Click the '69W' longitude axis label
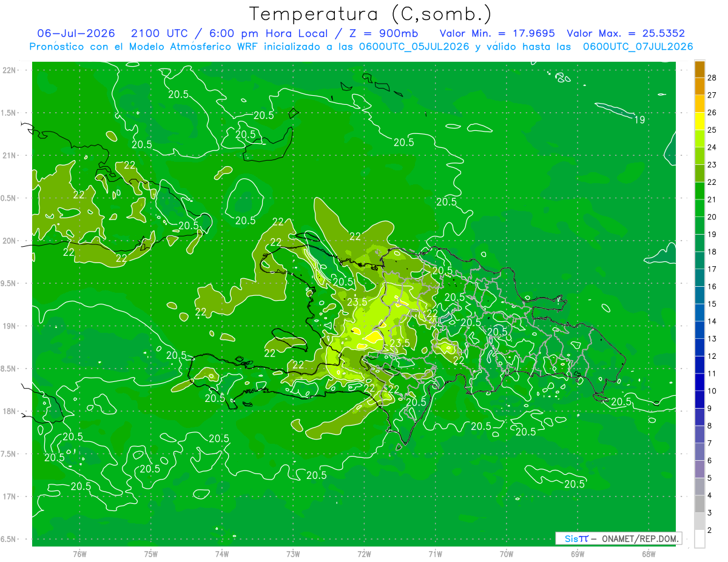The width and height of the screenshot is (728, 562). point(577,554)
